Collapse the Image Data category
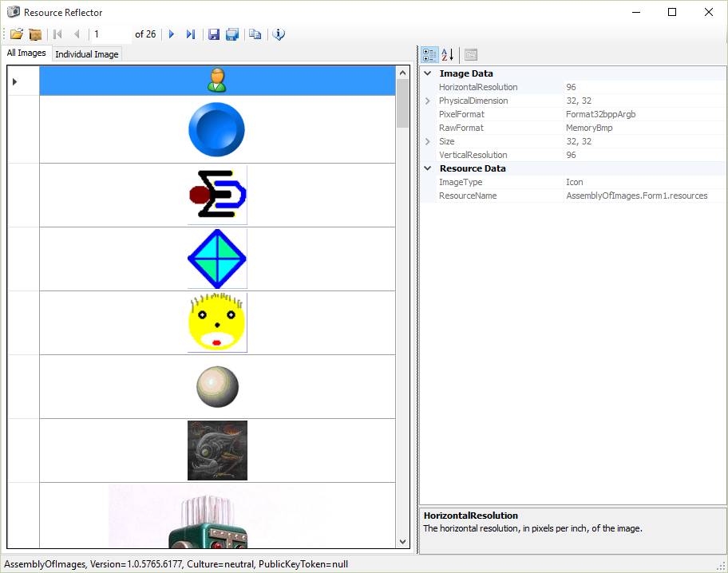The height and width of the screenshot is (573, 728). pyautogui.click(x=428, y=73)
